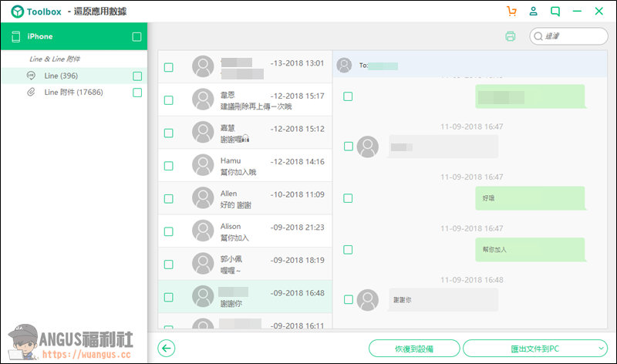
Task: Click the 幫你加入 message bubble
Action: coord(531,250)
